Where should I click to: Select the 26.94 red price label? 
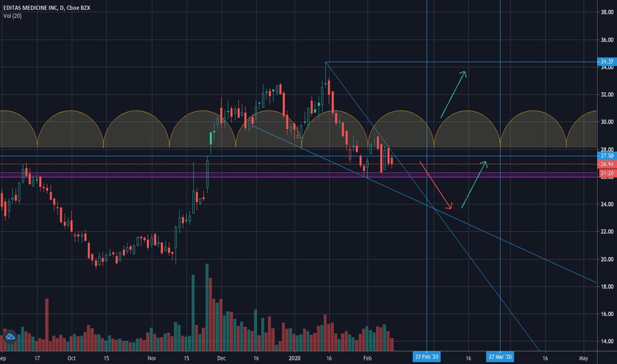(x=607, y=164)
